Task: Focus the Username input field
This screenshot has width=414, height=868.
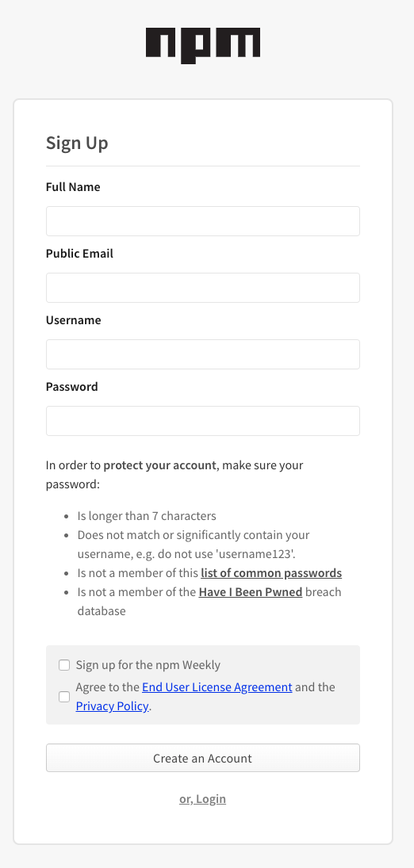Action: 203,354
